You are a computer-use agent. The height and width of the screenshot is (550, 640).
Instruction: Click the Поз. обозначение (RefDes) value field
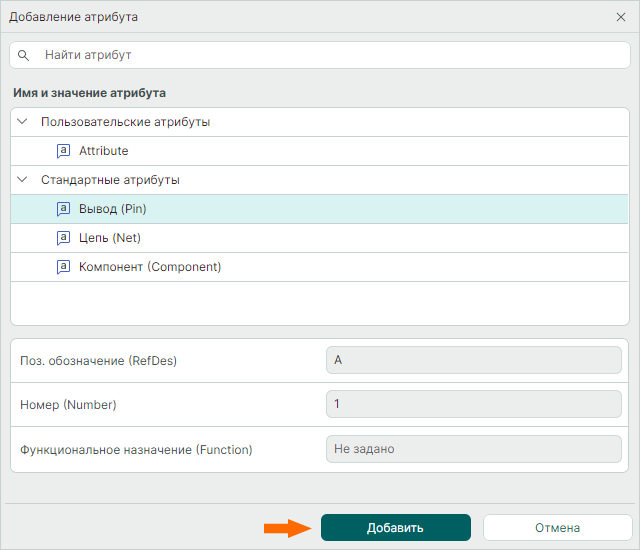tap(473, 360)
